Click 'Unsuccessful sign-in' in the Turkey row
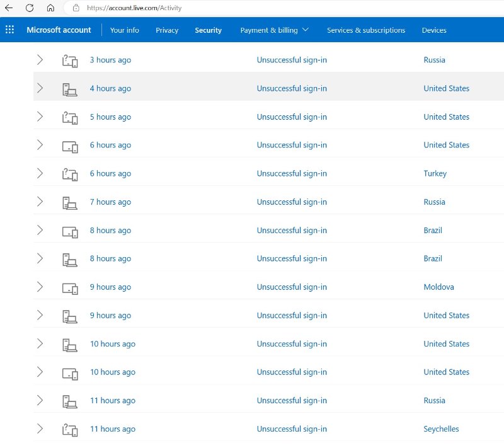Image resolution: width=504 pixels, height=448 pixels. 292,173
